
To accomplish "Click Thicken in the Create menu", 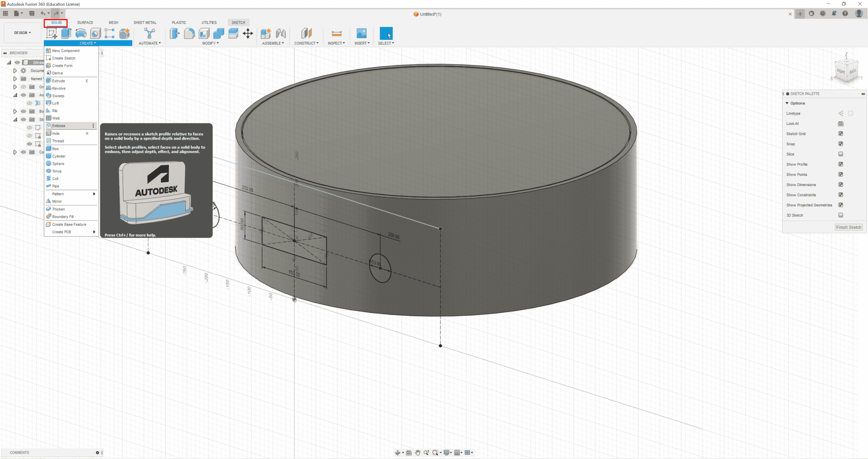I will point(71,209).
